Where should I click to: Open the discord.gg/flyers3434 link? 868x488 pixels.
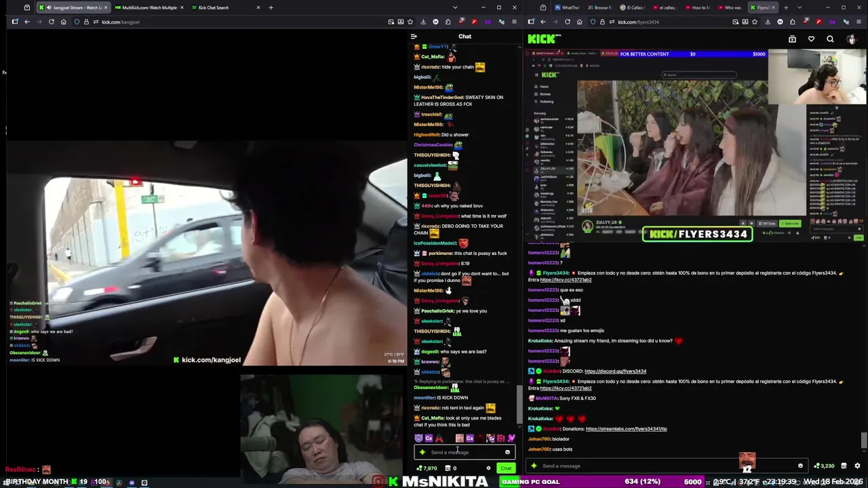[615, 371]
